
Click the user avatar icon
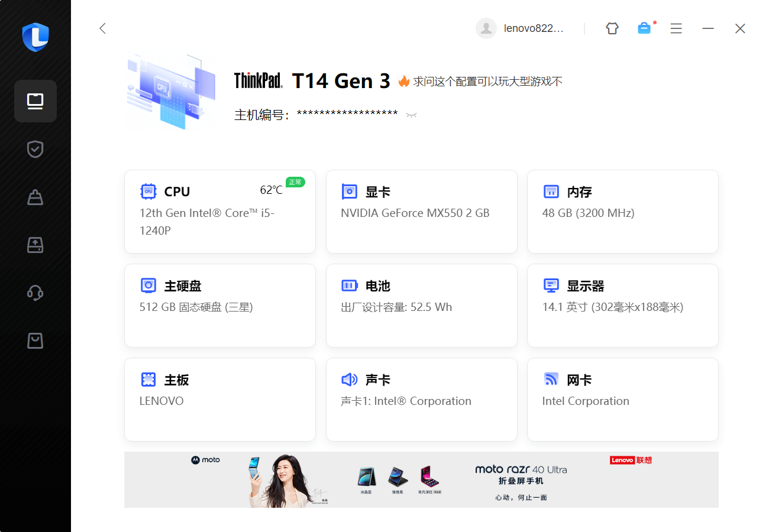tap(486, 28)
